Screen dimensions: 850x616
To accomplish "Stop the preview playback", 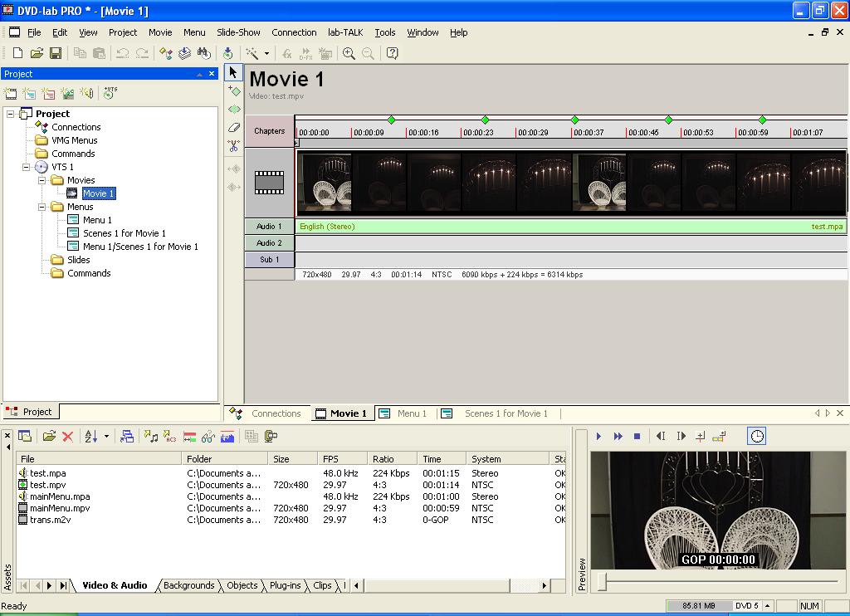I will 637,437.
